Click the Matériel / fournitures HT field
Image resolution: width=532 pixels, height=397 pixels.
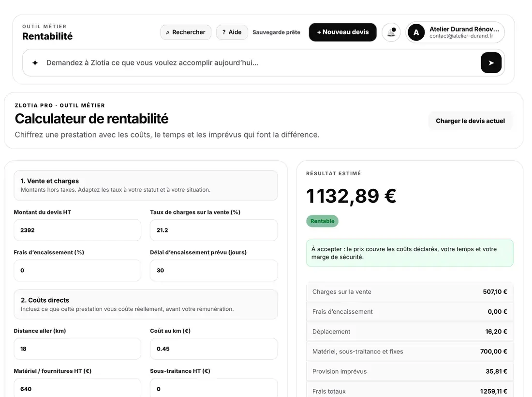77,388
